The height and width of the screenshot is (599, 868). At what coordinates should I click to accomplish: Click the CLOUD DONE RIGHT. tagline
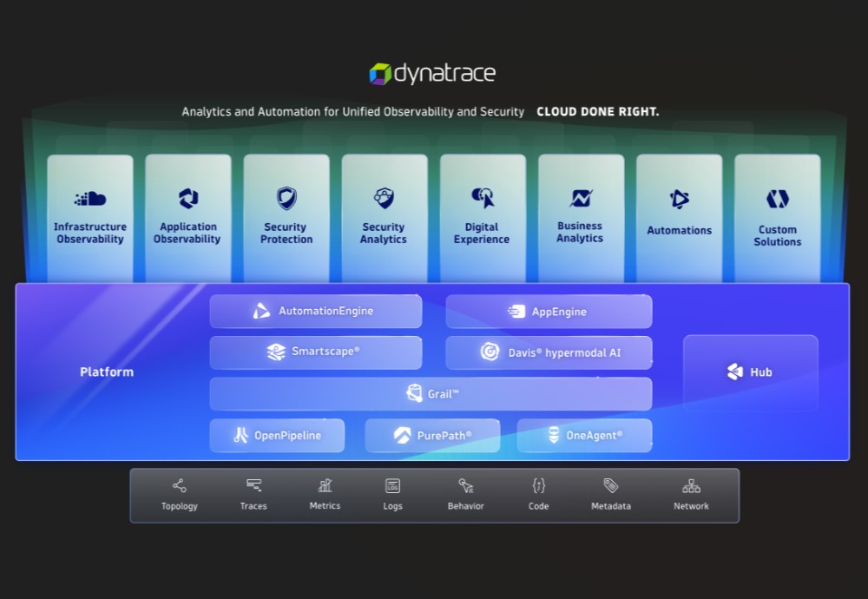click(598, 112)
